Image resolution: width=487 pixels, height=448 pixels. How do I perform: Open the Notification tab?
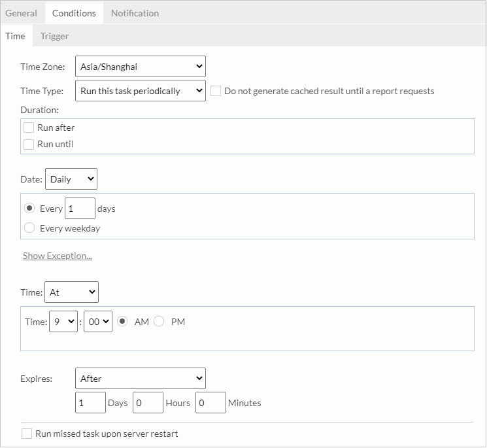135,13
